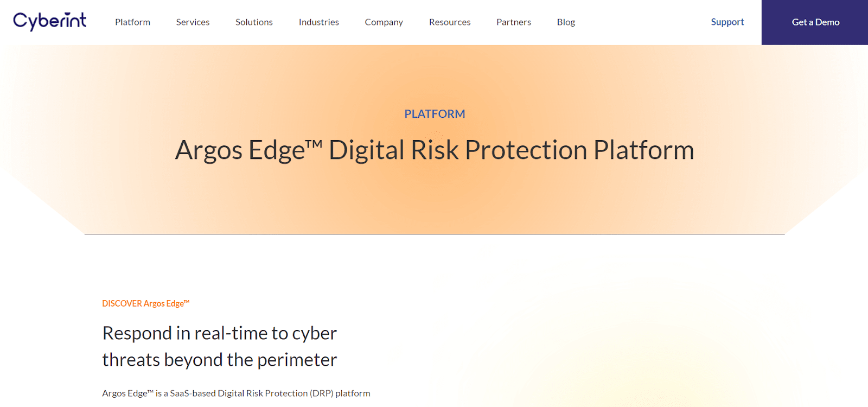Open the Resources menu
The width and height of the screenshot is (868, 407).
(x=450, y=22)
